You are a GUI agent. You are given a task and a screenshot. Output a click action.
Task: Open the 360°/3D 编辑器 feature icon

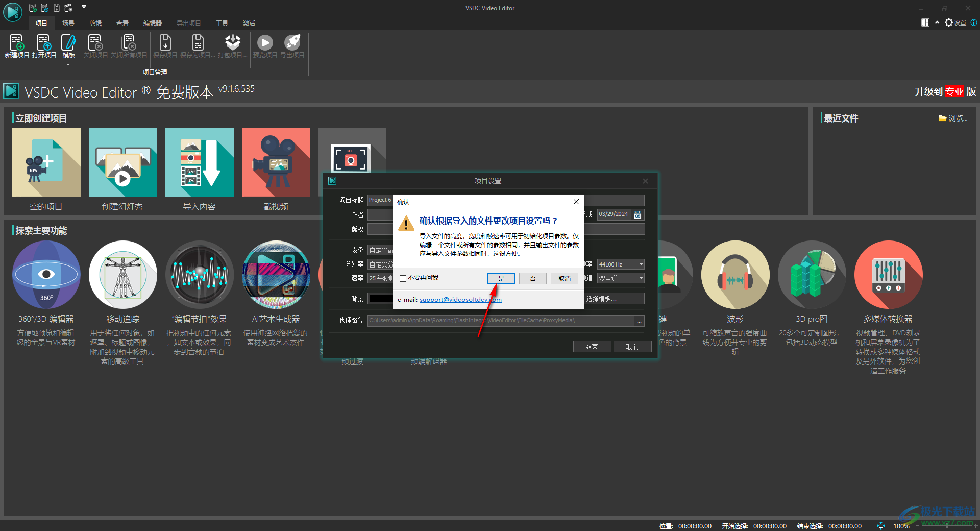[x=46, y=275]
